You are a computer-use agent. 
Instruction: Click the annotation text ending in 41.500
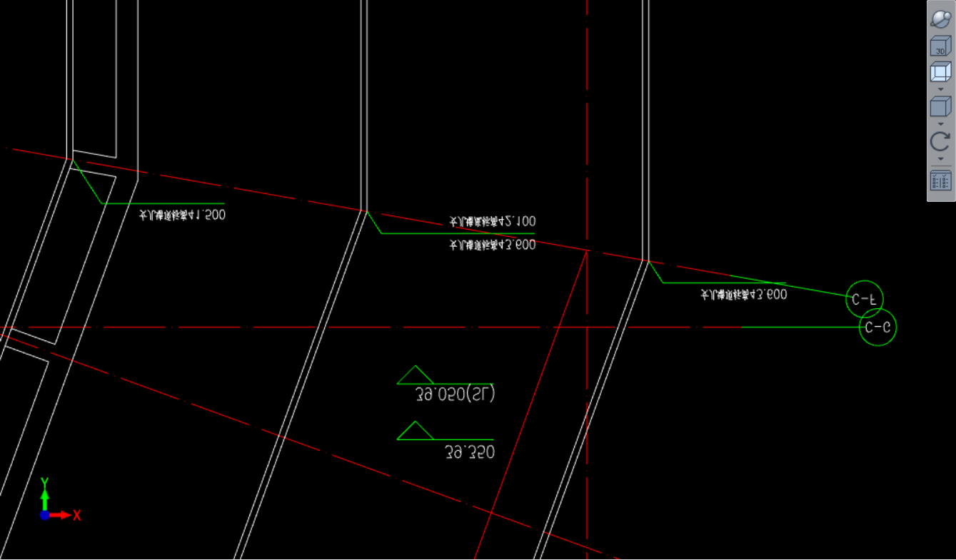point(182,214)
